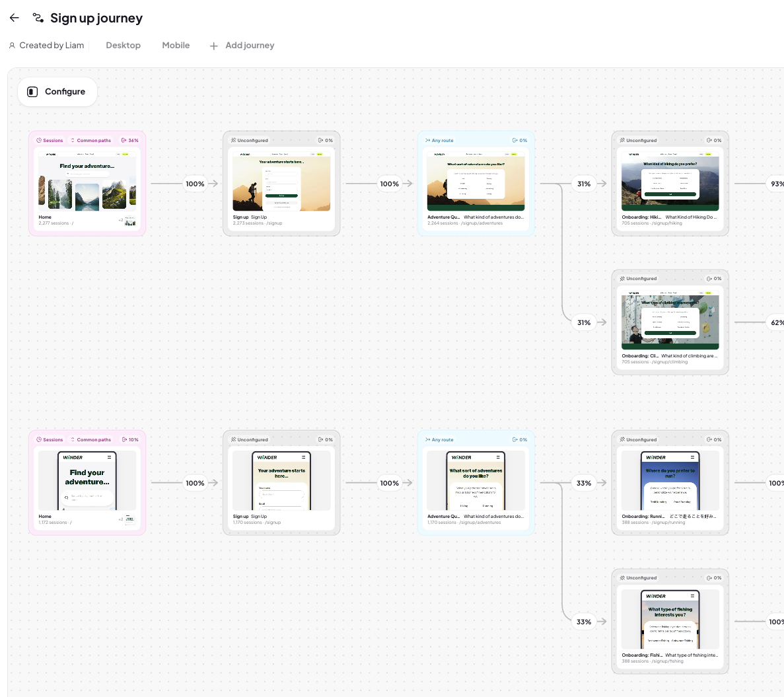Screen dimensions: 784x697
Task: Click 33% pill leading to Onboarding Running card
Action: tap(584, 483)
